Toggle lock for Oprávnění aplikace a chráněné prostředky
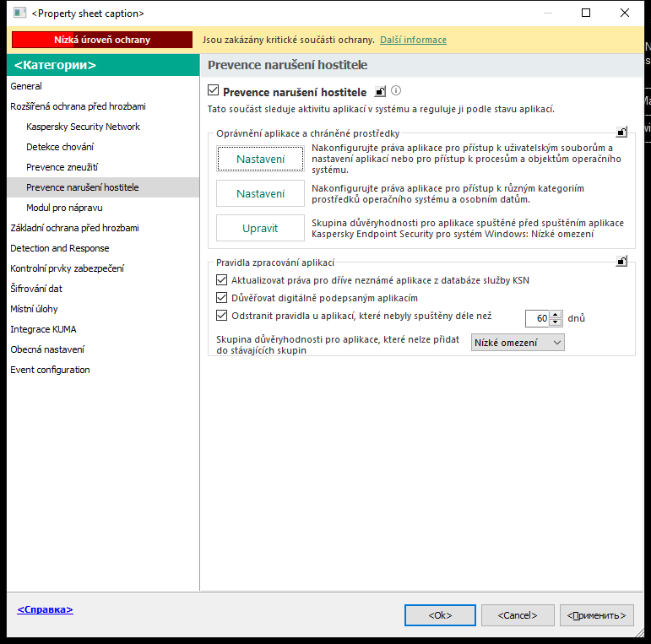Image resolution: width=651 pixels, height=644 pixels. click(x=621, y=132)
